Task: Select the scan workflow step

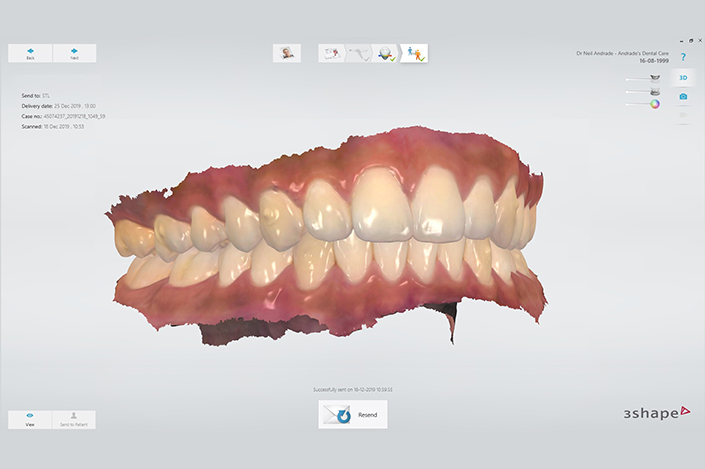Action: (358, 53)
